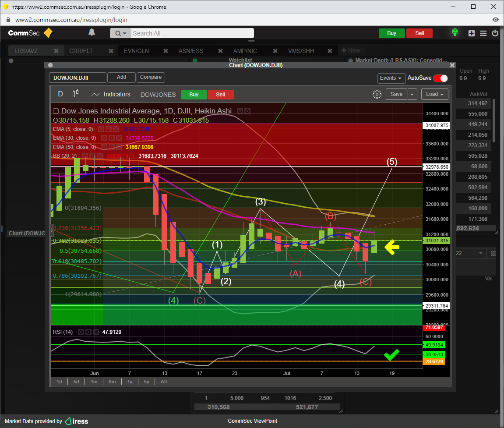Toggle the AutoSave switch
Screen dimensions: 504x428
tap(441, 78)
